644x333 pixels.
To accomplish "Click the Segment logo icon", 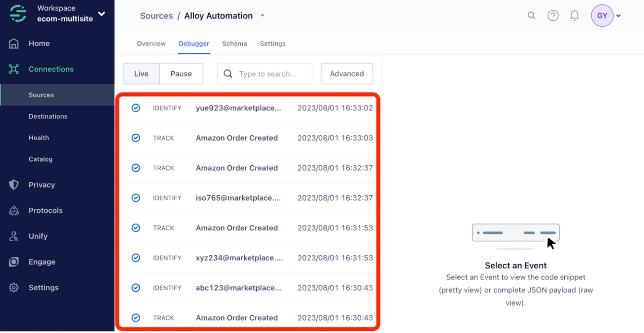I will click(x=18, y=14).
